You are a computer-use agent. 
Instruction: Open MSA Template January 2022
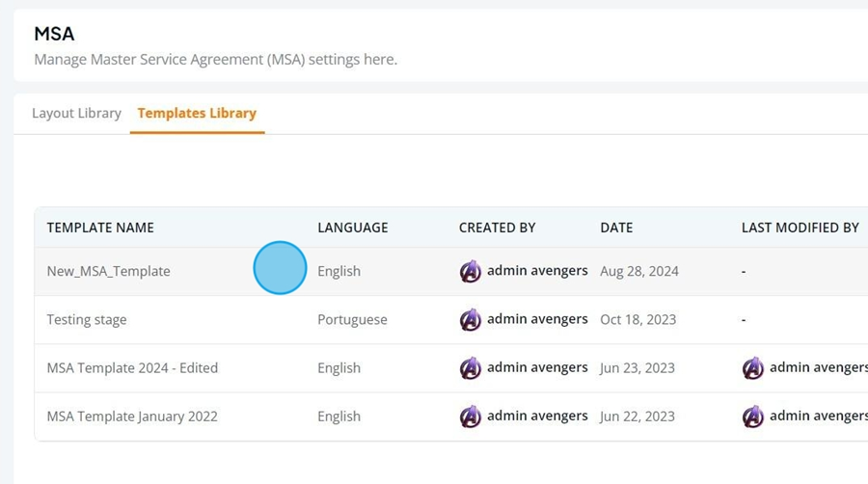[132, 417]
